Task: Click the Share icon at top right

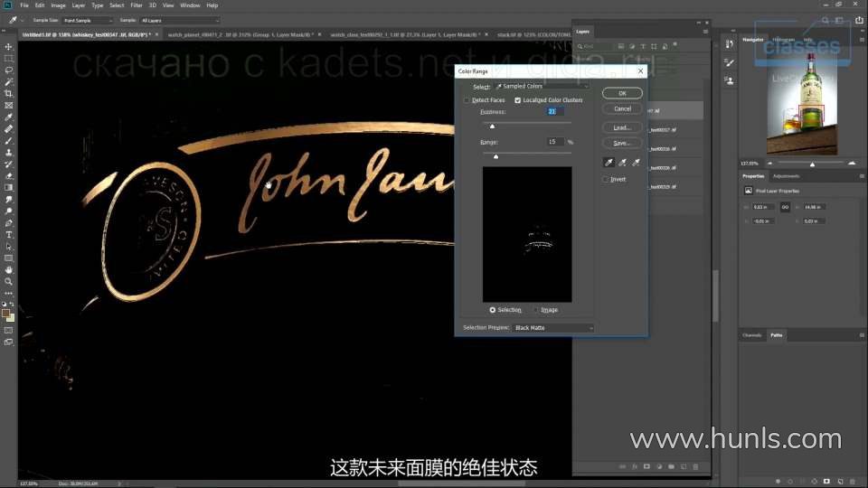Action: [859, 20]
